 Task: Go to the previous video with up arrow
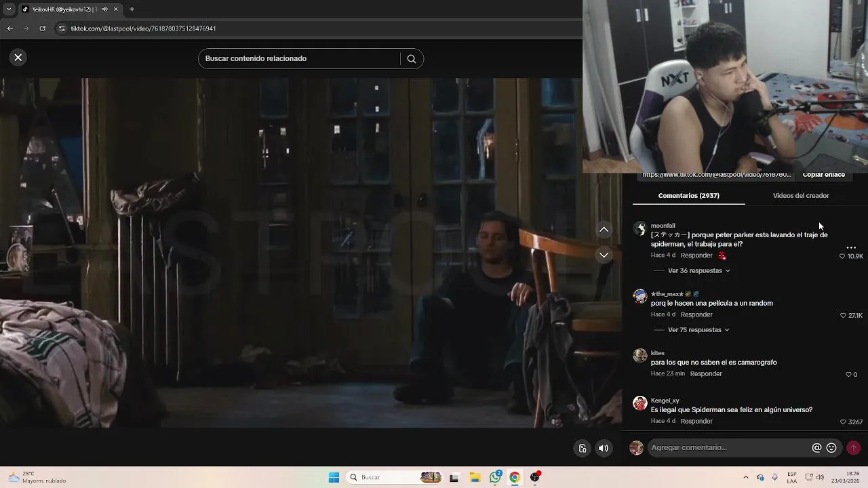point(604,230)
